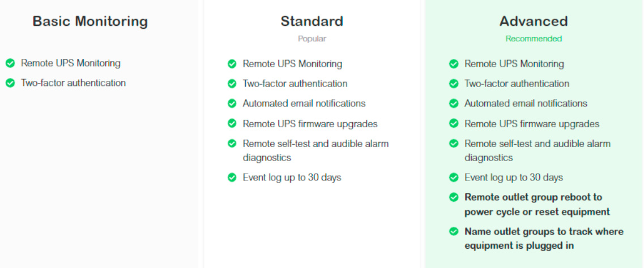
Task: Click Advanced's Two-factor authentication checkmark
Action: [454, 84]
